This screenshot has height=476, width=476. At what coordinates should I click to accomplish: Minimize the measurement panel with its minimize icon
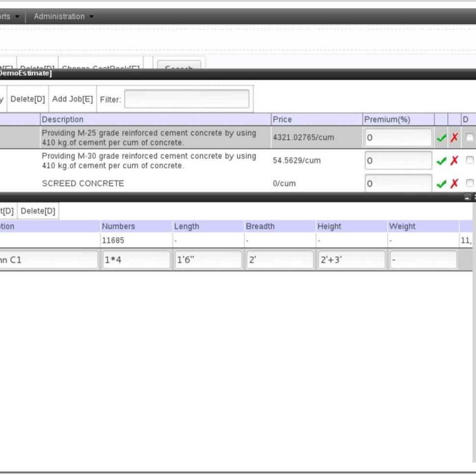tap(467, 197)
